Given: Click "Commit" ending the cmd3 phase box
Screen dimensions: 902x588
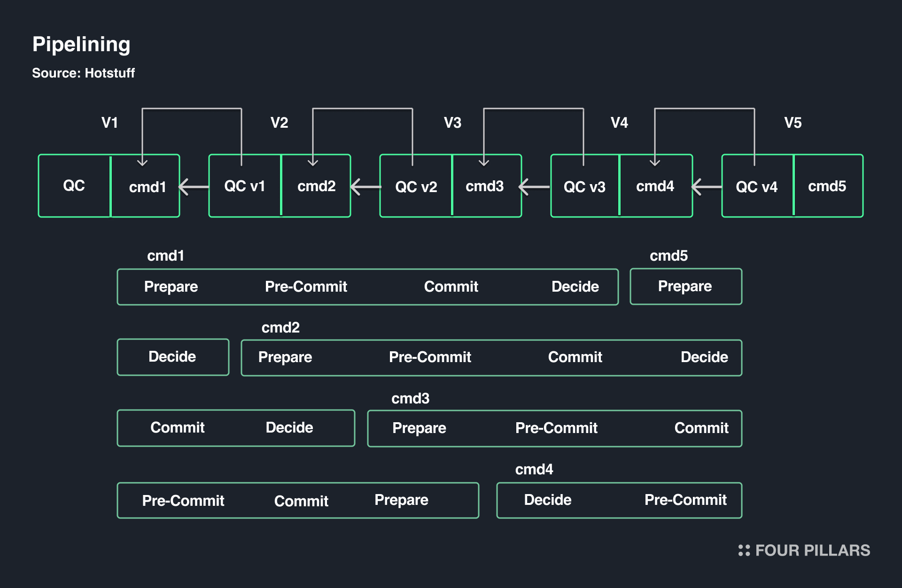Looking at the screenshot, I should (x=701, y=428).
